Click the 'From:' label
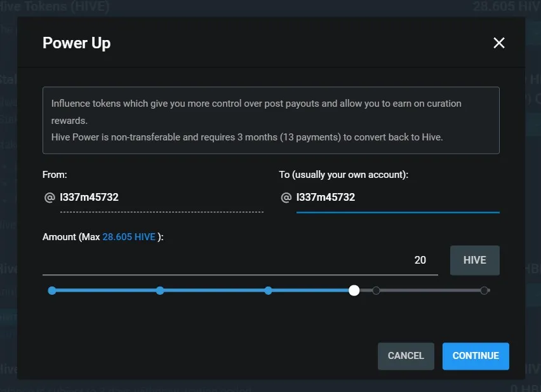Image resolution: width=541 pixels, height=392 pixels. 55,175
